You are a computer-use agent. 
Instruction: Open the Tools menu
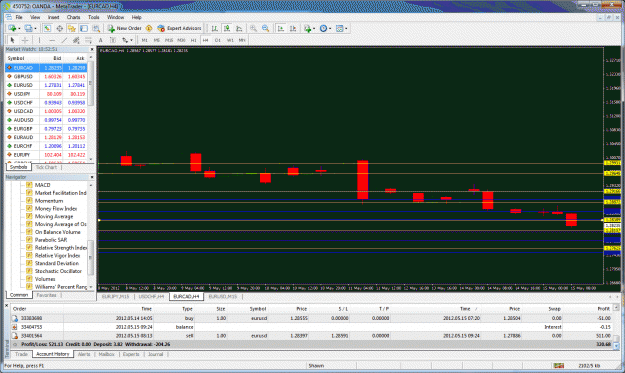(94, 17)
